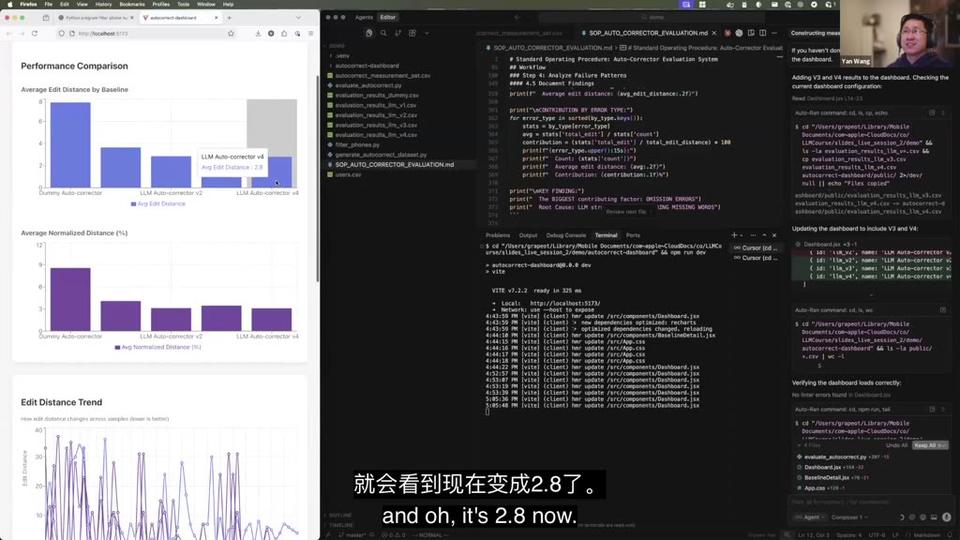This screenshot has width=960, height=540.
Task: Close the SOP_AUTO_CORRECTOR_EVALUATION.md editor tab
Action: click(714, 33)
